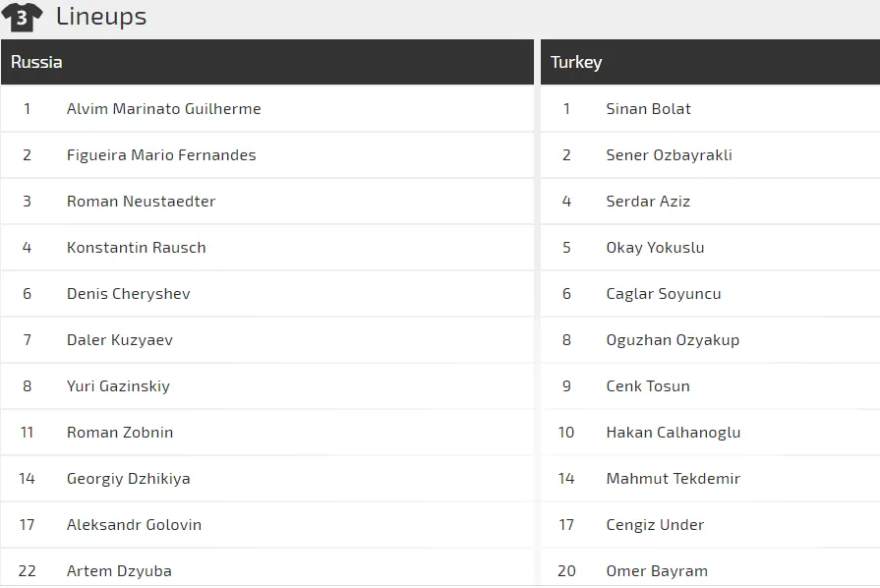Screen dimensions: 880x588
Task: Click the Lineups section heading
Action: pos(101,17)
